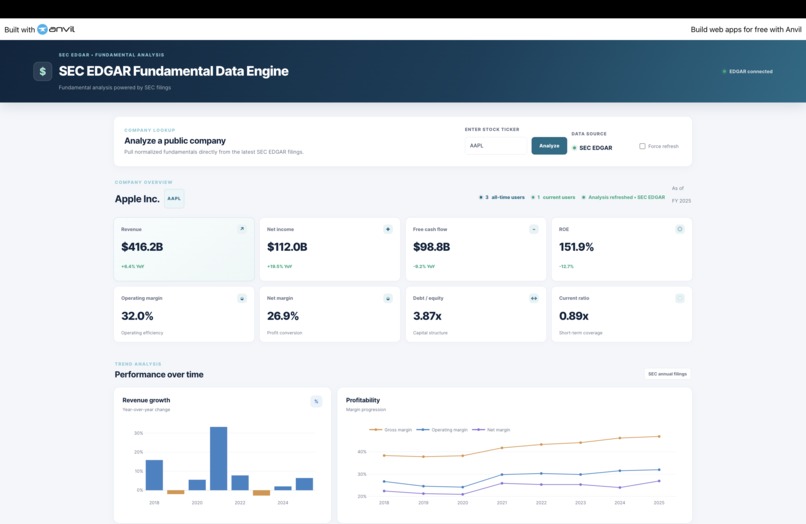The width and height of the screenshot is (806, 524).
Task: Click the tallest blue bar in Revenue growth chart
Action: tap(218, 458)
